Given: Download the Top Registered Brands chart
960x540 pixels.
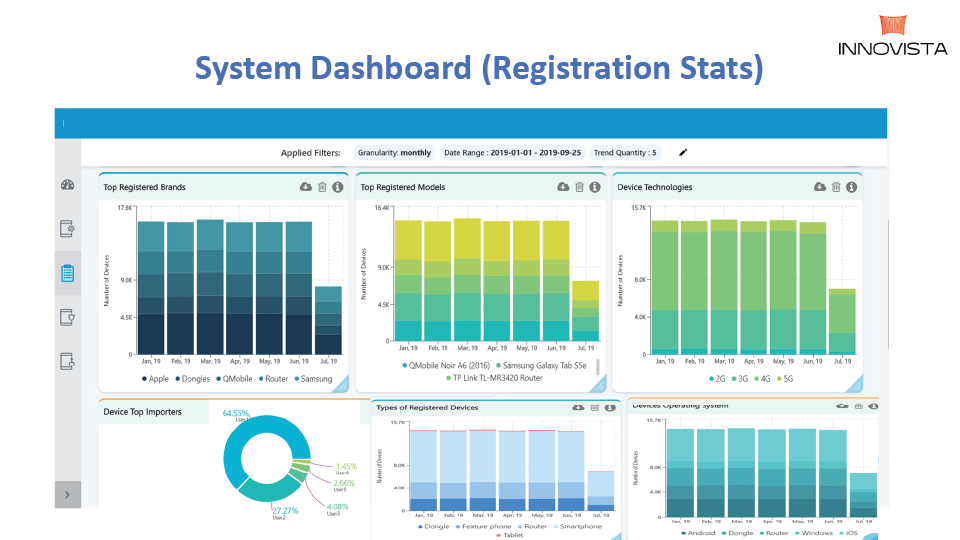Looking at the screenshot, I should click(305, 187).
